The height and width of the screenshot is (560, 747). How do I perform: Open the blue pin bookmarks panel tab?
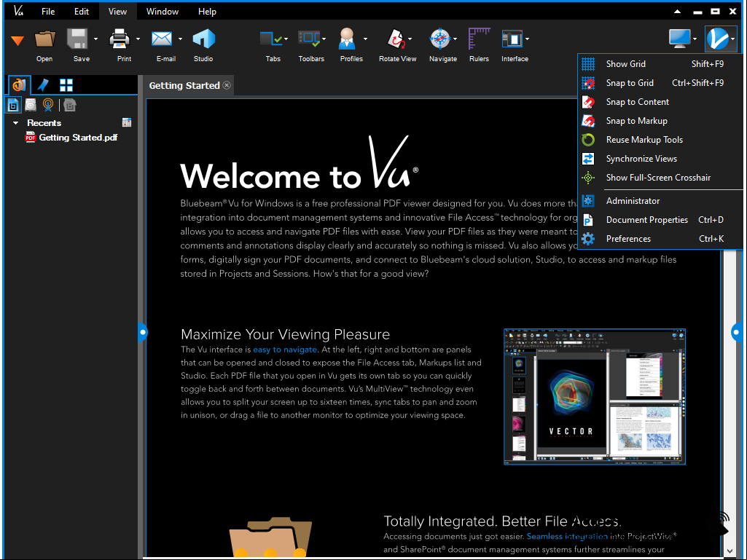(x=43, y=85)
